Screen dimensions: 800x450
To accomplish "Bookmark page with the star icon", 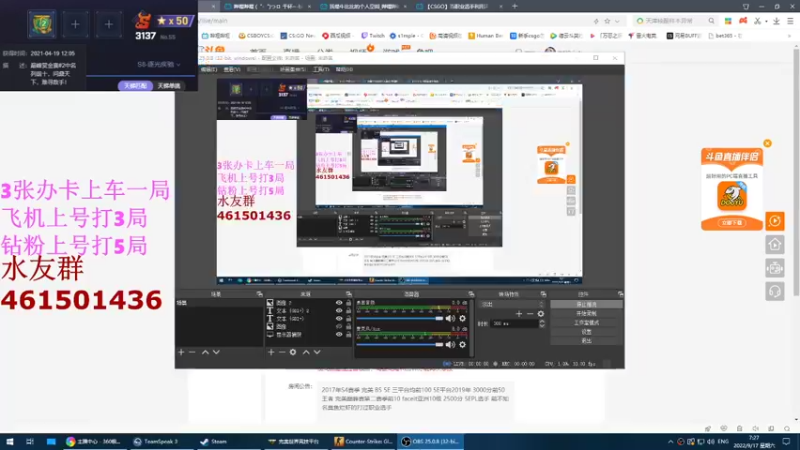I will point(607,21).
